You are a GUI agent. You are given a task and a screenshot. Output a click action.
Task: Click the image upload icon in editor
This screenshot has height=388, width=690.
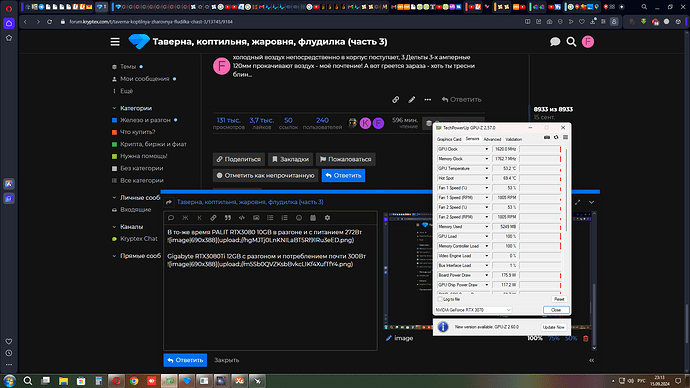coord(256,218)
